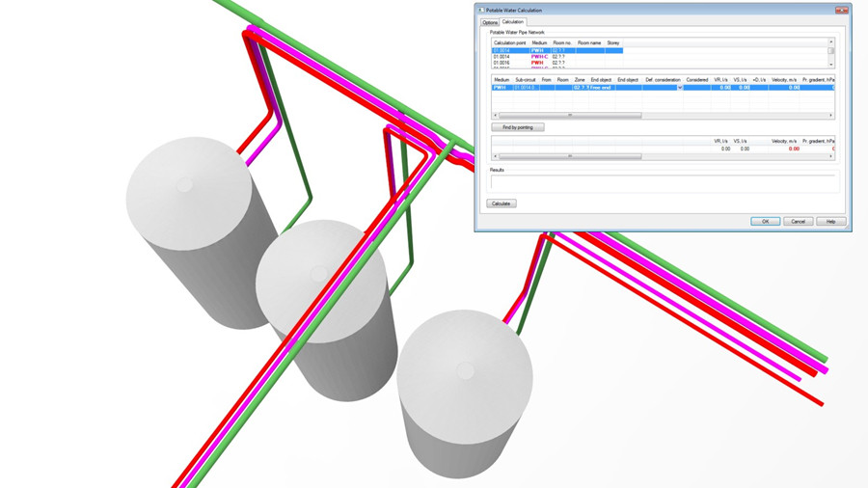Click the Potable Water Calculation title icon
The width and height of the screenshot is (868, 488).
[481, 10]
